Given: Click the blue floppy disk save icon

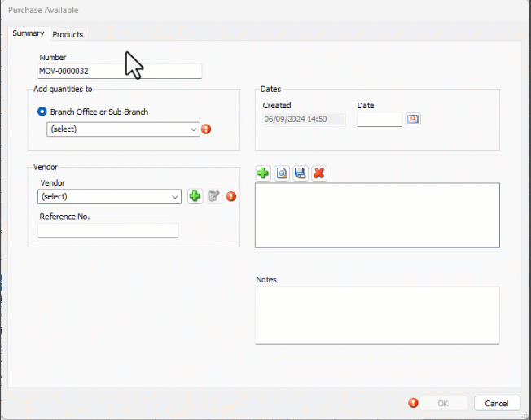Looking at the screenshot, I should coord(301,173).
